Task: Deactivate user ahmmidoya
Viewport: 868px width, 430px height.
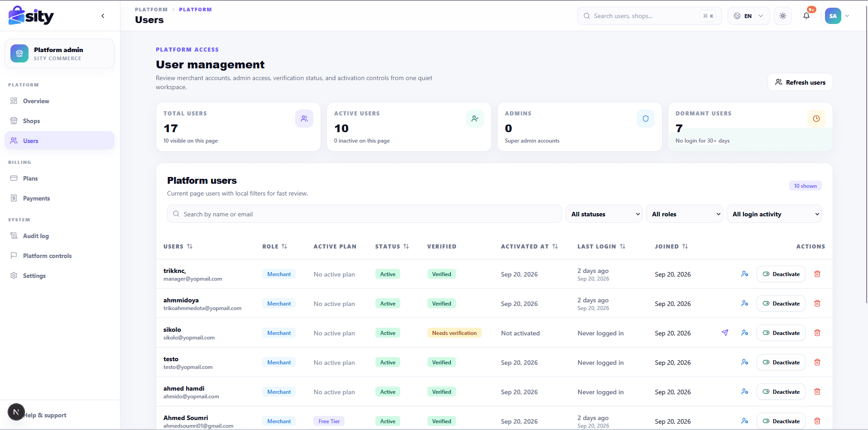Action: (781, 303)
